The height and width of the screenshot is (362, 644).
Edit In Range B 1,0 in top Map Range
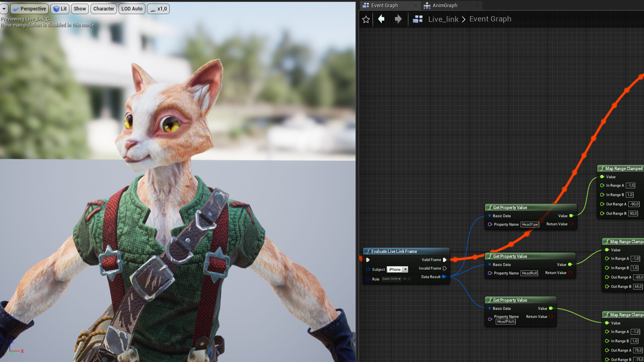coord(630,195)
